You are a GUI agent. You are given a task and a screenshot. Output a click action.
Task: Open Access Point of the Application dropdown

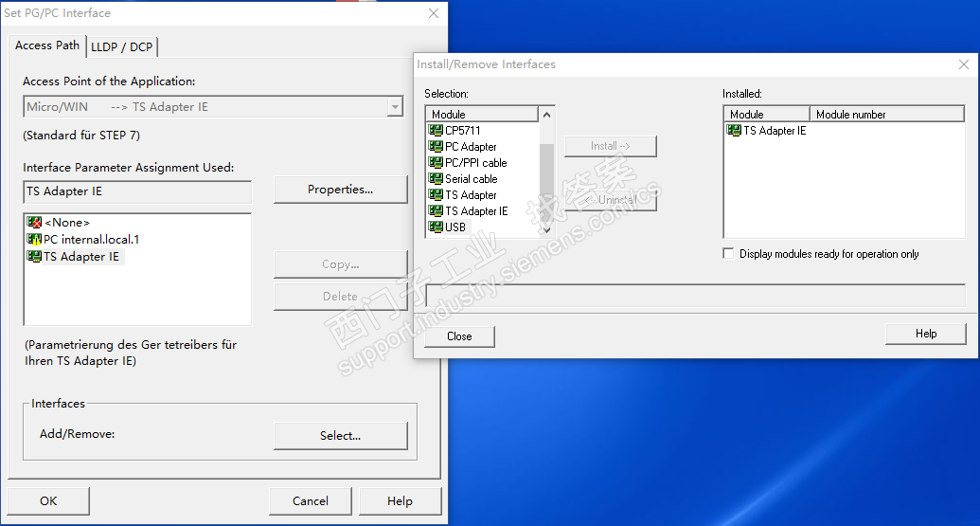click(x=395, y=107)
